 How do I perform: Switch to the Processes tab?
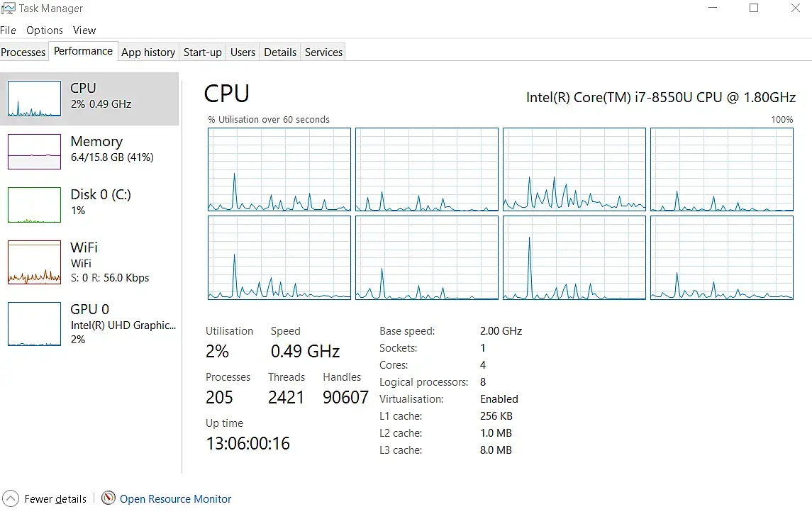tap(23, 52)
